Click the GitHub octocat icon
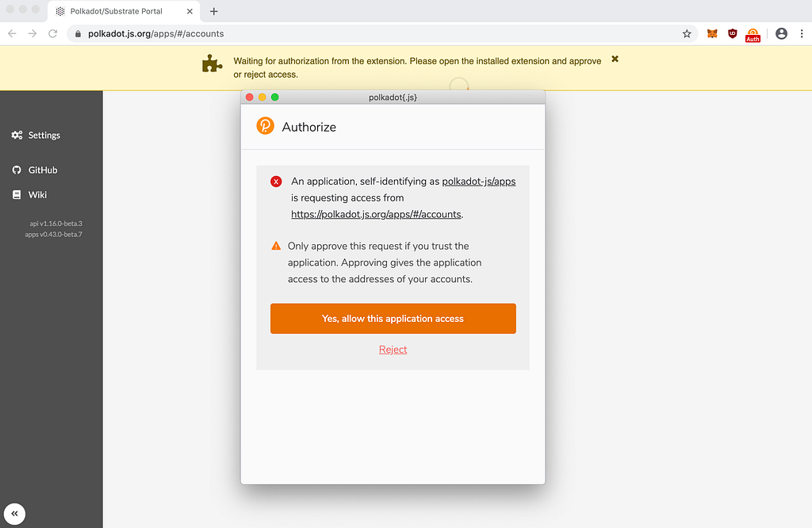 pos(17,170)
